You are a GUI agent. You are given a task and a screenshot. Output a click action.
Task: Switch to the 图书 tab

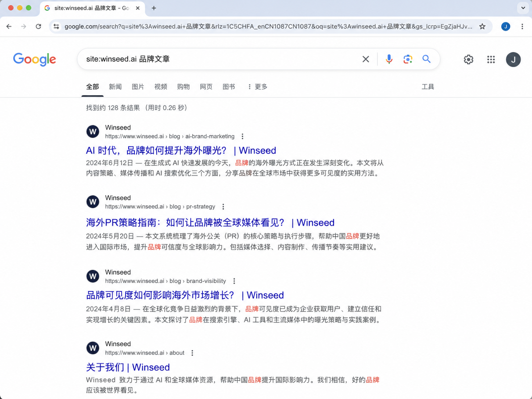coord(229,87)
